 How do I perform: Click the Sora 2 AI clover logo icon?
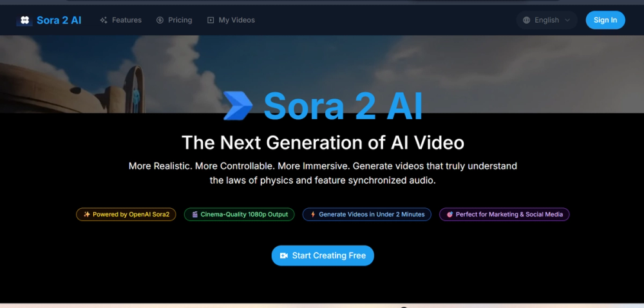point(24,20)
